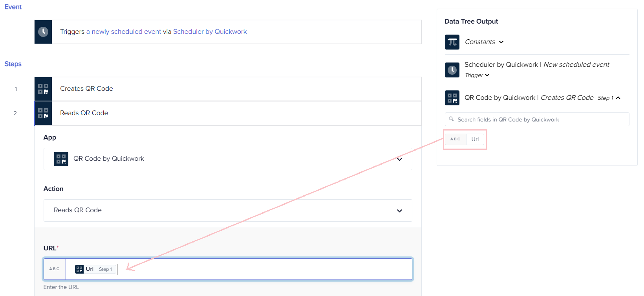Click the QR icon beside Creates QR Code step
Viewport: 644px width, 296px height.
click(x=43, y=89)
